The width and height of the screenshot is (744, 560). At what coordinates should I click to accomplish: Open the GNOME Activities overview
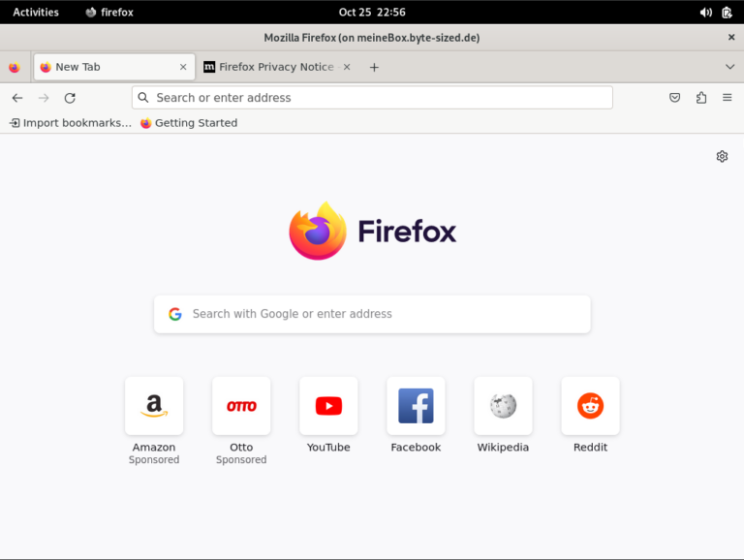pyautogui.click(x=36, y=13)
